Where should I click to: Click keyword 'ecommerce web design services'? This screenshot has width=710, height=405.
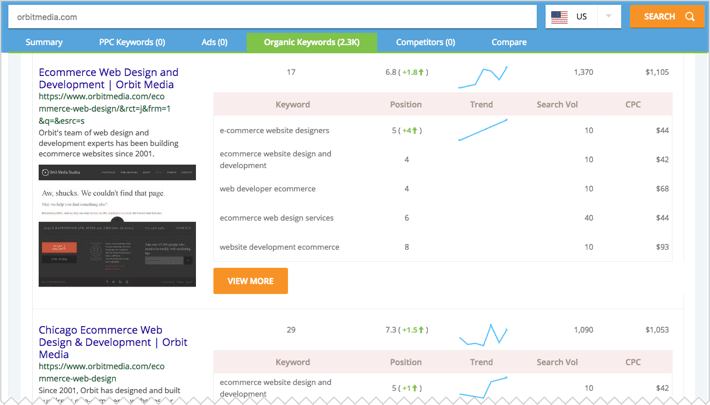coord(277,218)
